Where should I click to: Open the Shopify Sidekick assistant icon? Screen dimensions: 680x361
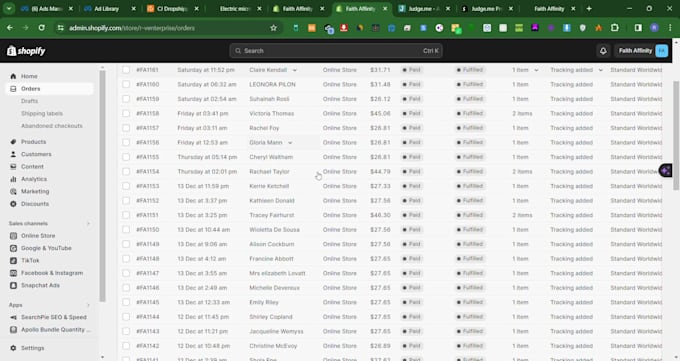(x=666, y=171)
